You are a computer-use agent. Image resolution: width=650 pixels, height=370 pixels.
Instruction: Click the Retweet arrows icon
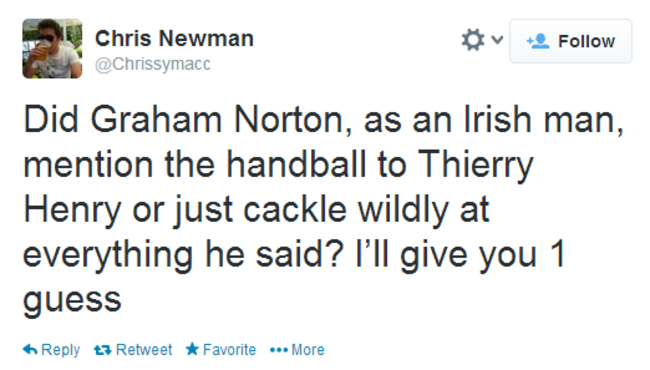[x=102, y=350]
